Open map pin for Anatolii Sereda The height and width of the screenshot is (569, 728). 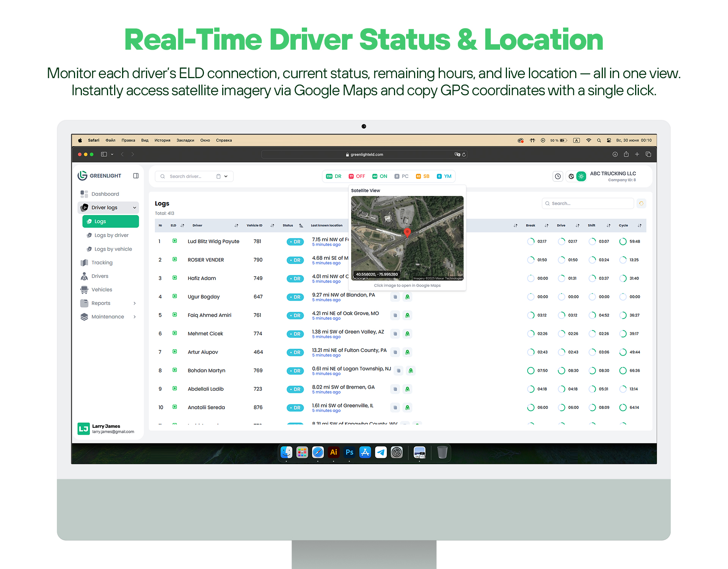[x=407, y=407]
